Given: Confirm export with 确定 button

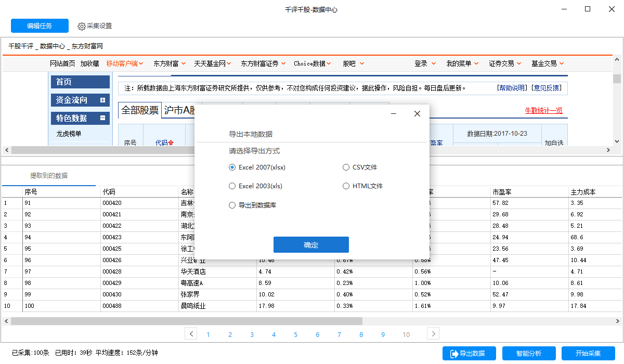Looking at the screenshot, I should [311, 245].
